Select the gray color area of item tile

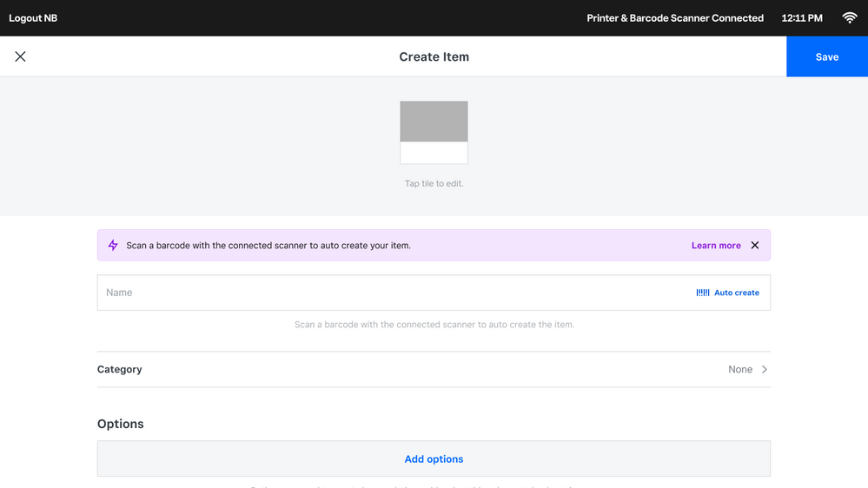[434, 122]
